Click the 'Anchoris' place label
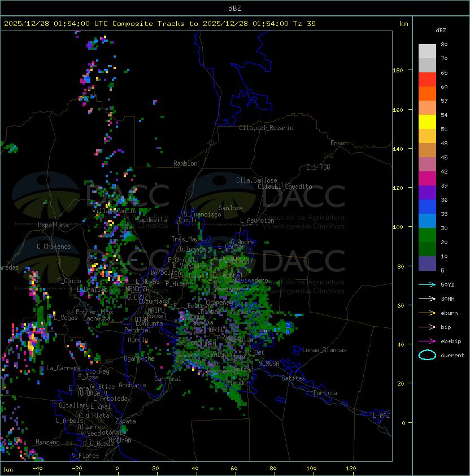This screenshot has width=470, height=476. (x=132, y=385)
